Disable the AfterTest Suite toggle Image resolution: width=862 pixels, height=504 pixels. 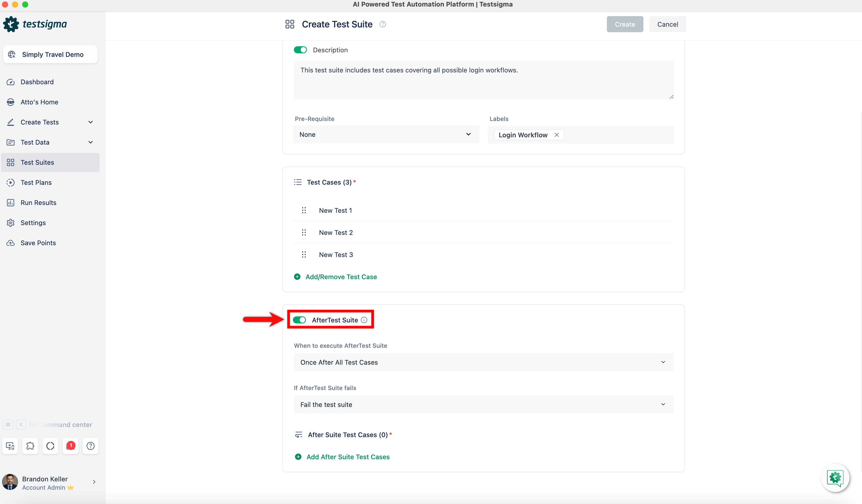click(x=300, y=320)
